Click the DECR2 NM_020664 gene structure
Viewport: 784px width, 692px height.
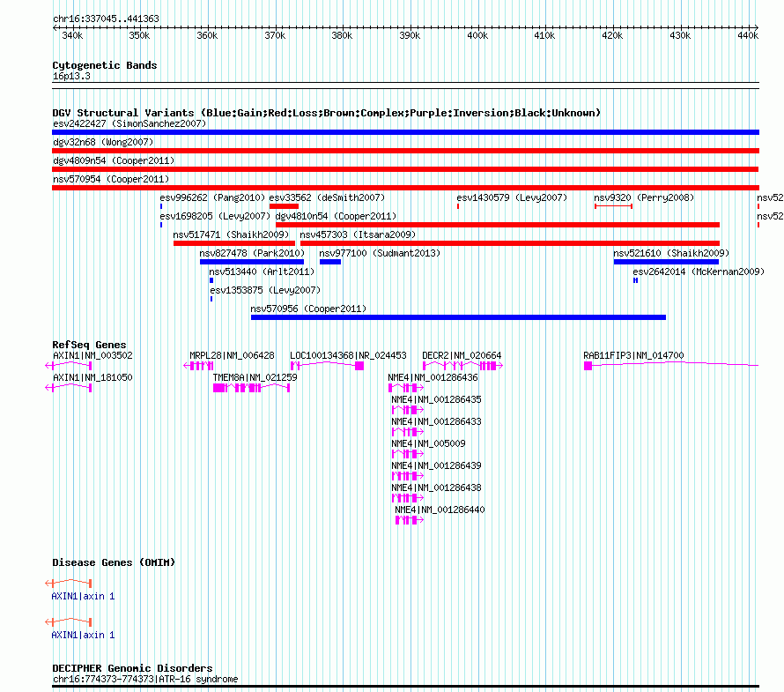click(x=462, y=366)
